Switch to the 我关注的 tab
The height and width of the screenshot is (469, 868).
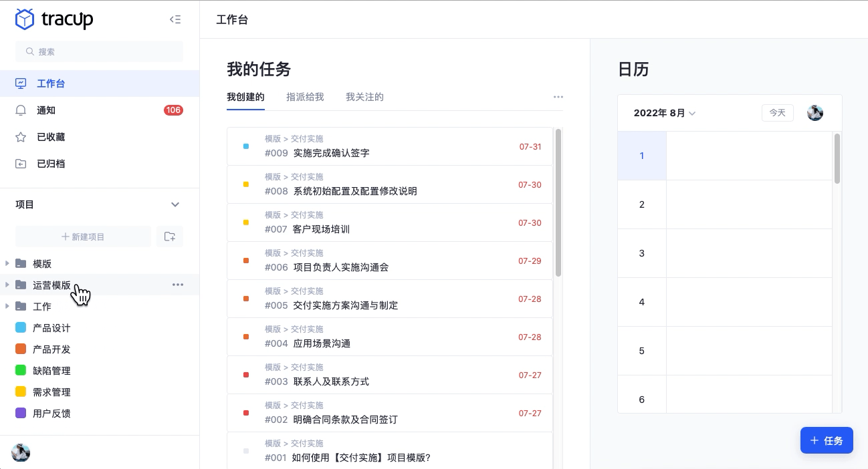(364, 97)
